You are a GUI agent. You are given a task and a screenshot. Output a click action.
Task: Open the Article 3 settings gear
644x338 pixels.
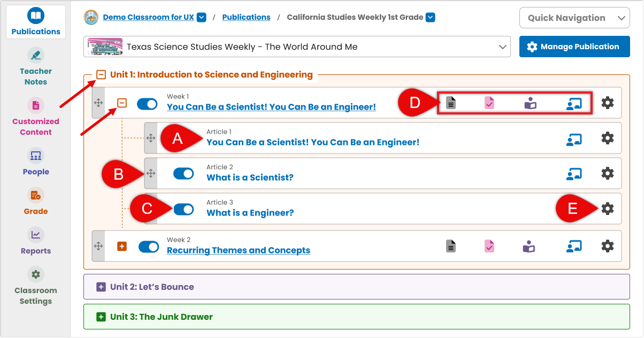point(608,209)
